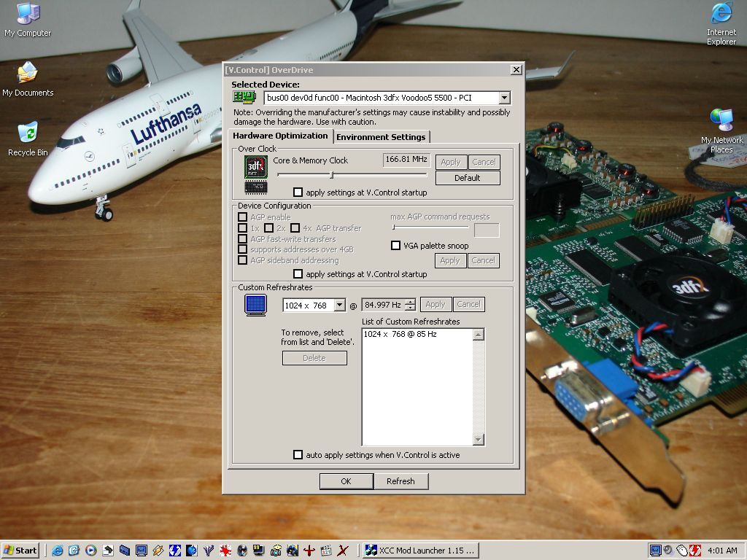This screenshot has width=747, height=560.
Task: Click the Delete refresh rate button
Action: [314, 358]
